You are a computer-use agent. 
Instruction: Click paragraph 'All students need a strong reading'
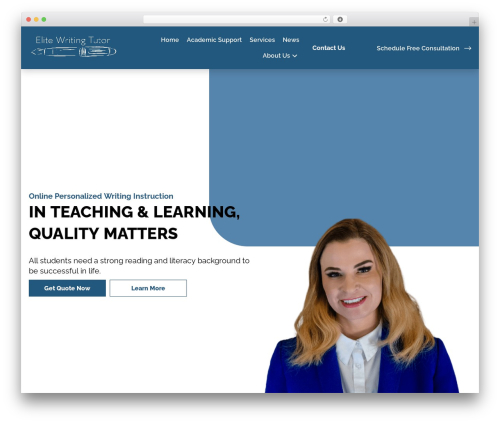click(x=139, y=266)
